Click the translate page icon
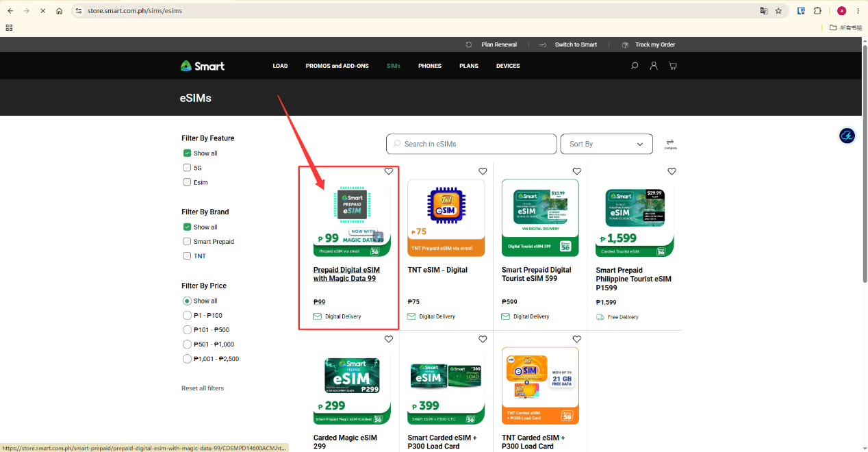 click(x=764, y=11)
